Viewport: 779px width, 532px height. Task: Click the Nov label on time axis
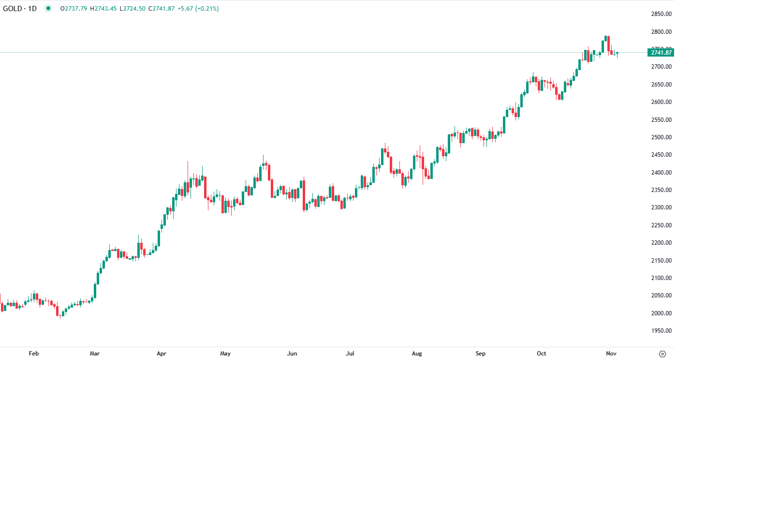tap(611, 354)
